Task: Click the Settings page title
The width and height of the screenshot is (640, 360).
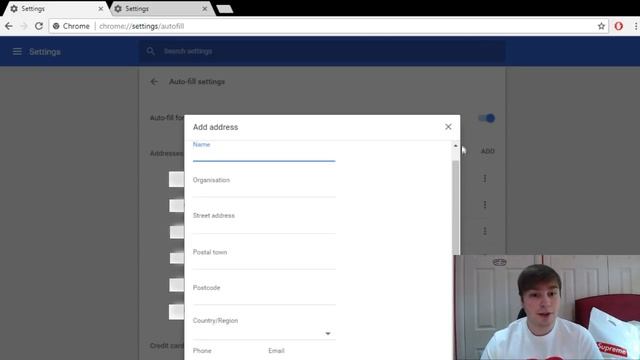Action: tap(45, 52)
